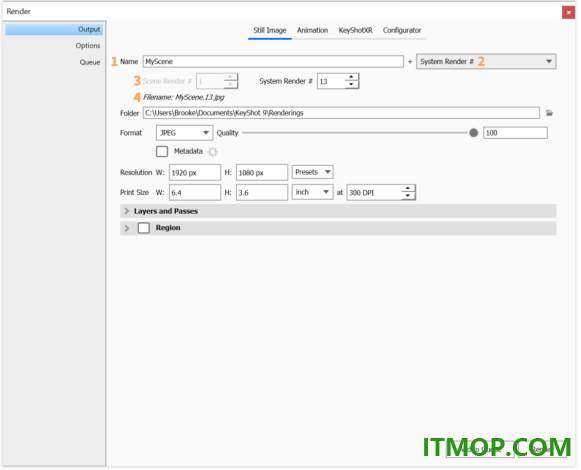Enable the Metadata checkbox
The image size is (581, 470).
pos(162,151)
